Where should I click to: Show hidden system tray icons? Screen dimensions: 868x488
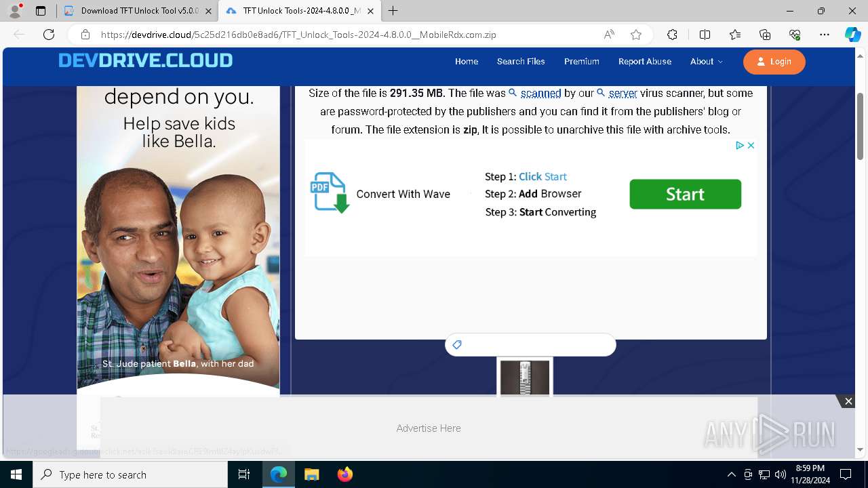pos(731,474)
